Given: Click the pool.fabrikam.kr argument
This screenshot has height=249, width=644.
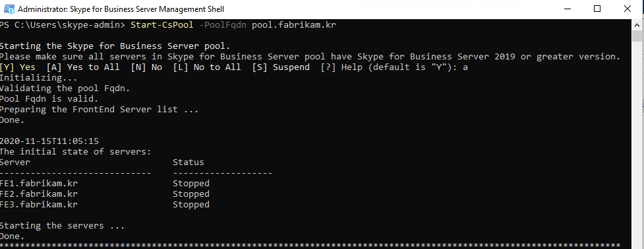Looking at the screenshot, I should point(294,25).
